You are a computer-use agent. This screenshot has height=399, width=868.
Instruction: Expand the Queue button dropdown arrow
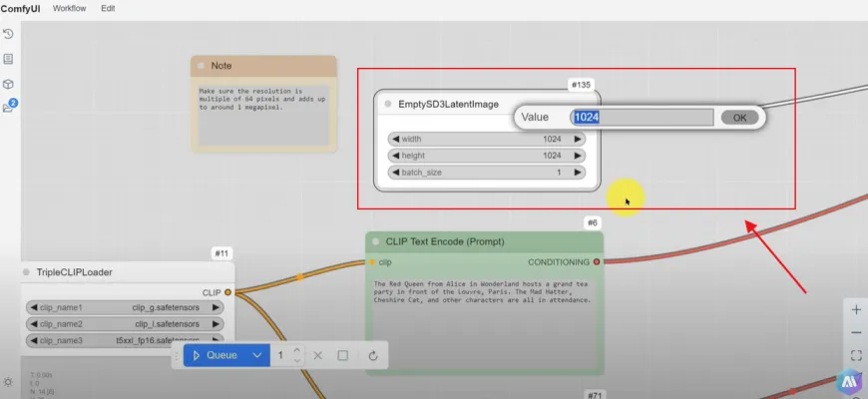[257, 355]
